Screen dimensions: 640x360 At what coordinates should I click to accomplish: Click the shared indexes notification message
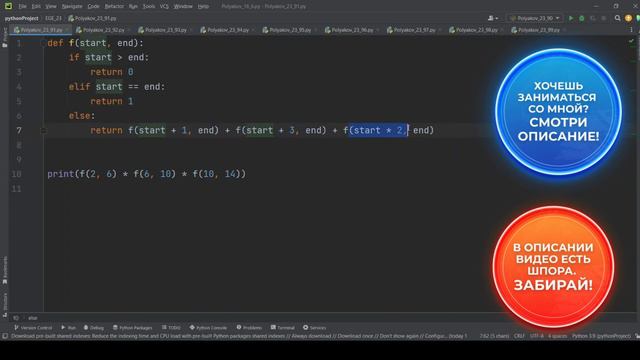(x=239, y=336)
